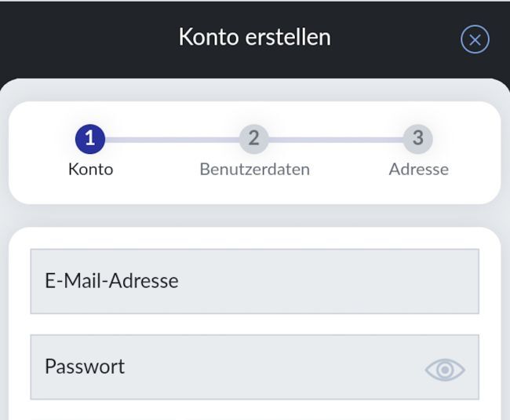Image resolution: width=510 pixels, height=420 pixels.
Task: Click empty area inside the Passwort field
Action: [298, 367]
